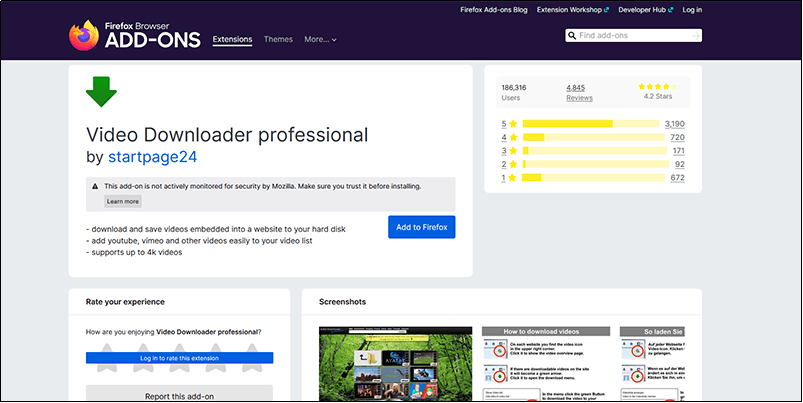Open the 3,190 five-star reviews count

point(674,124)
